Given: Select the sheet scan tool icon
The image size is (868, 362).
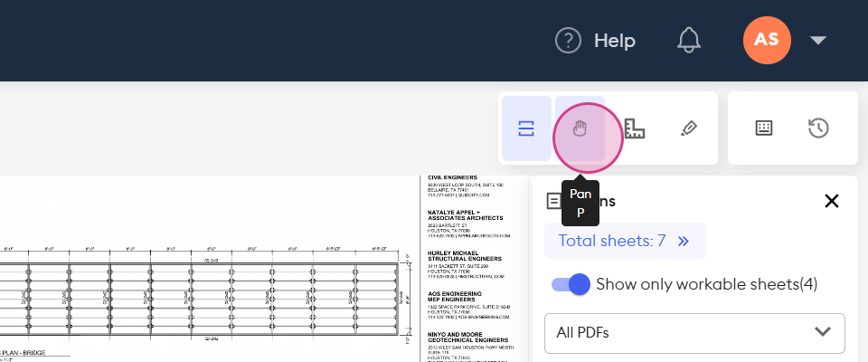Looking at the screenshot, I should tap(526, 129).
